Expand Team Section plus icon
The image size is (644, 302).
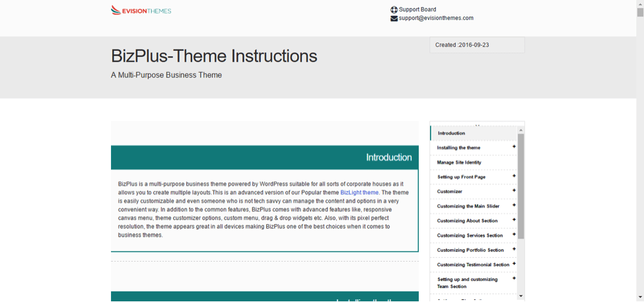(514, 279)
